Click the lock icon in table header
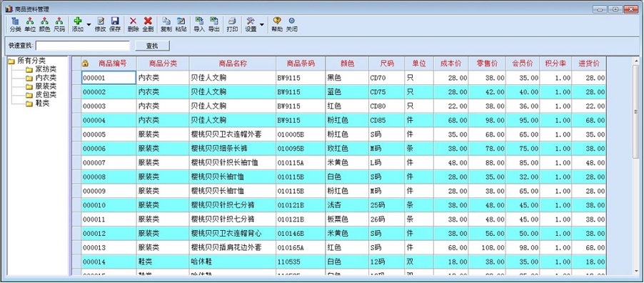This screenshot has width=644, height=283. pyautogui.click(x=86, y=64)
